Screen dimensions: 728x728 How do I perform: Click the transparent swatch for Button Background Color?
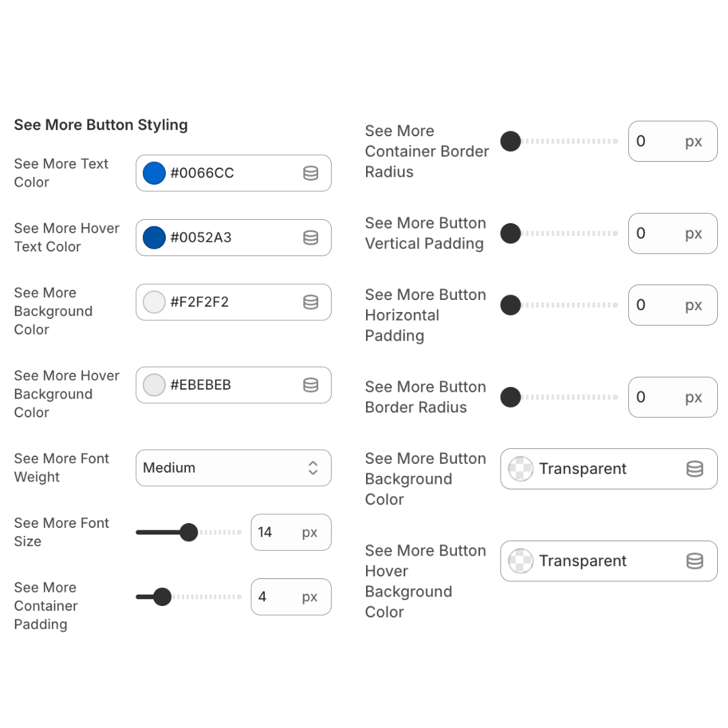tap(520, 469)
